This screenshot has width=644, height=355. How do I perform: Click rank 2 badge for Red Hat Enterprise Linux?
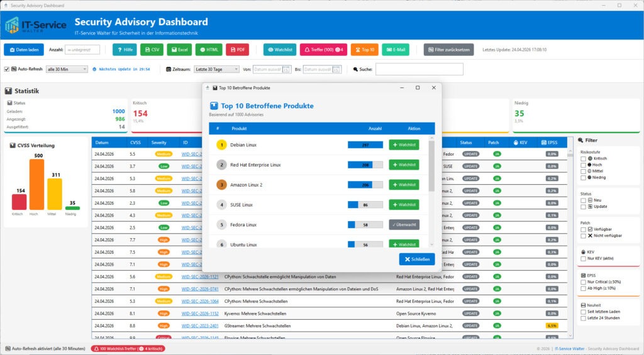click(221, 165)
